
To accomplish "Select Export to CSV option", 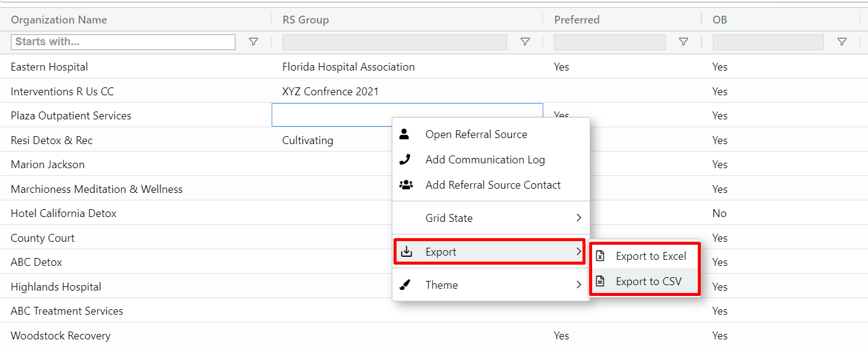I will click(x=648, y=282).
